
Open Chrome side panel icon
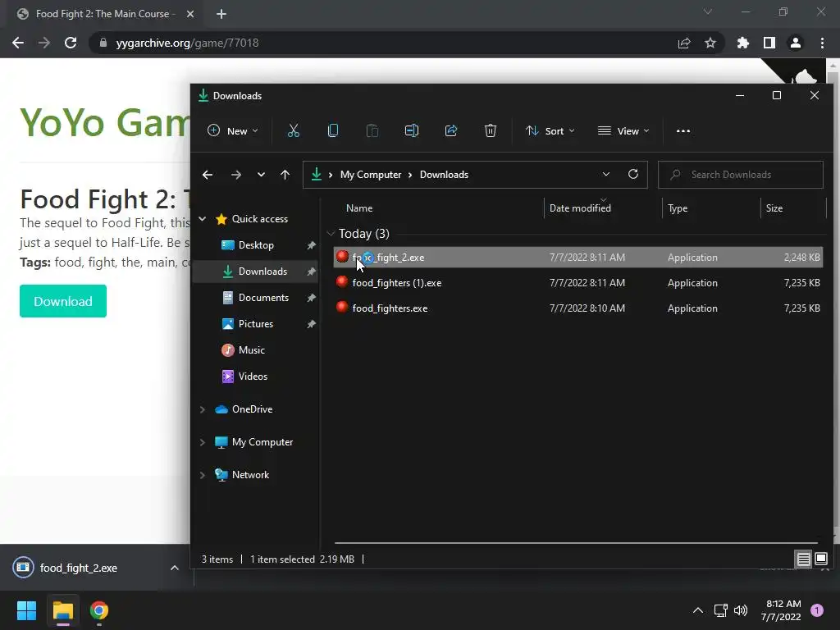pyautogui.click(x=769, y=43)
